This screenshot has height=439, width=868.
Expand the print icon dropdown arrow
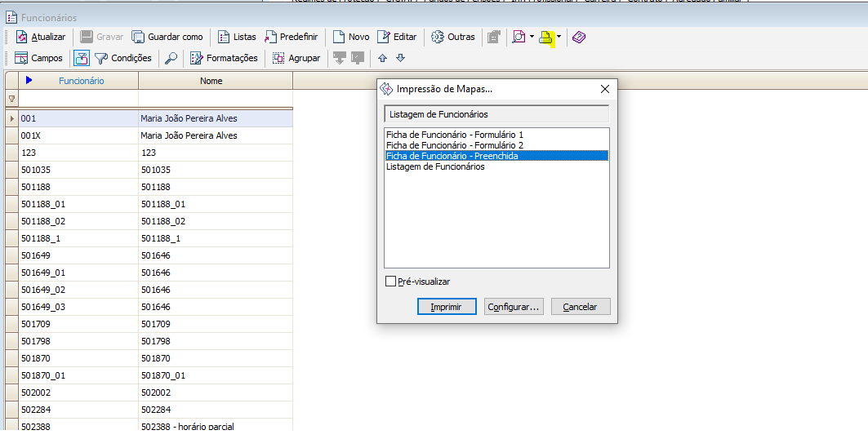tap(559, 37)
